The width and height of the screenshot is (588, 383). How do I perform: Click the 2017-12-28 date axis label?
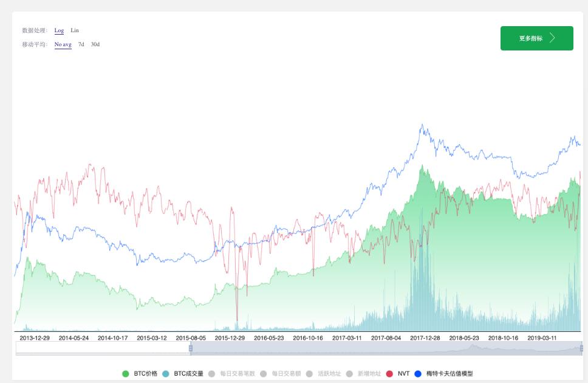click(x=425, y=338)
